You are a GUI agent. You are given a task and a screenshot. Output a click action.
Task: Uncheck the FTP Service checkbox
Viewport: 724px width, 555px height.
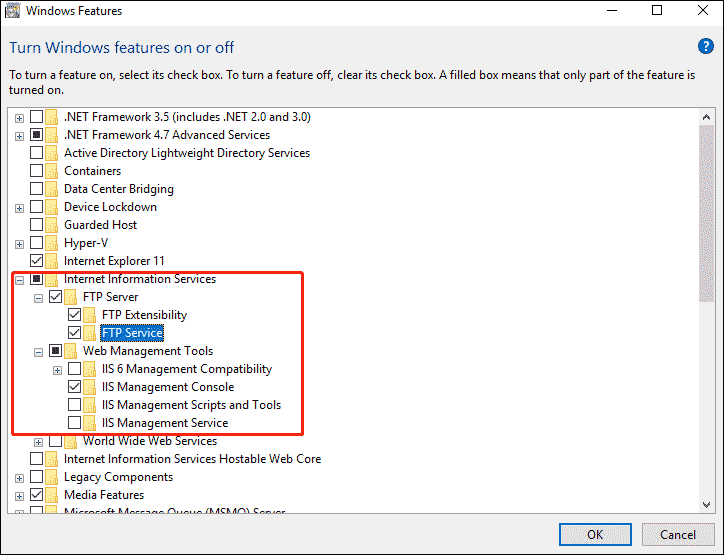click(74, 332)
